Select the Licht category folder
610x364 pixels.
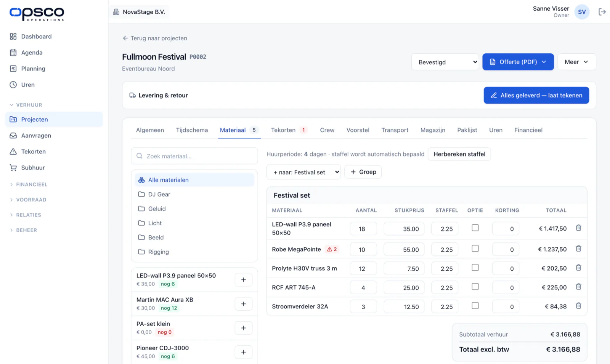pos(194,223)
